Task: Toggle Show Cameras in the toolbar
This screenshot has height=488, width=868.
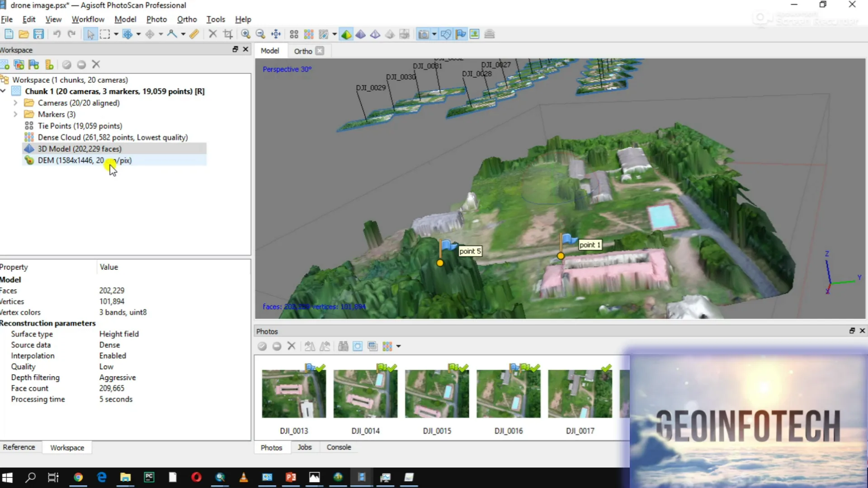Action: 423,34
